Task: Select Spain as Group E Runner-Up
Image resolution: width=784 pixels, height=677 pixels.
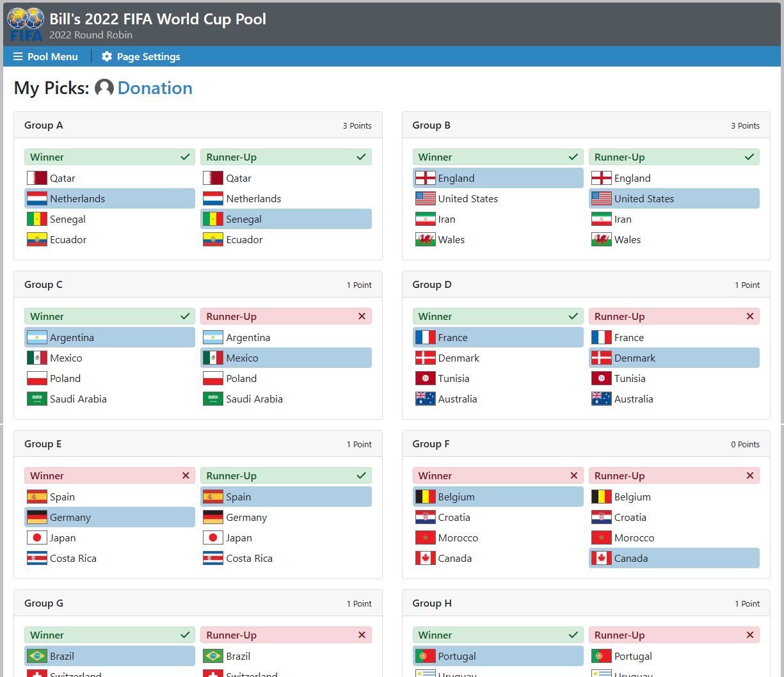Action: [286, 497]
